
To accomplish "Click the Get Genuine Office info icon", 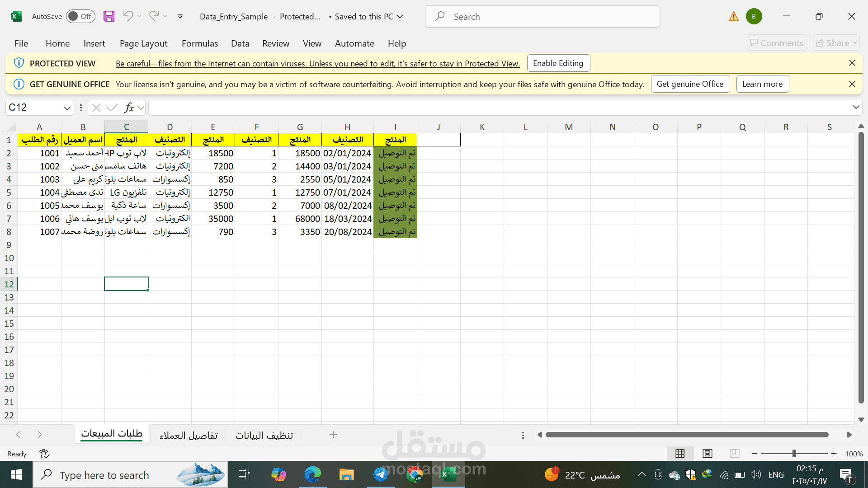I will click(x=19, y=84).
